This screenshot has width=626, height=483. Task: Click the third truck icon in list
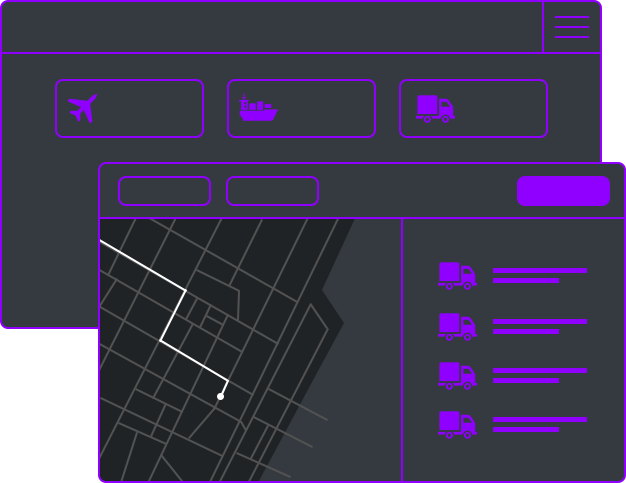[x=457, y=376]
